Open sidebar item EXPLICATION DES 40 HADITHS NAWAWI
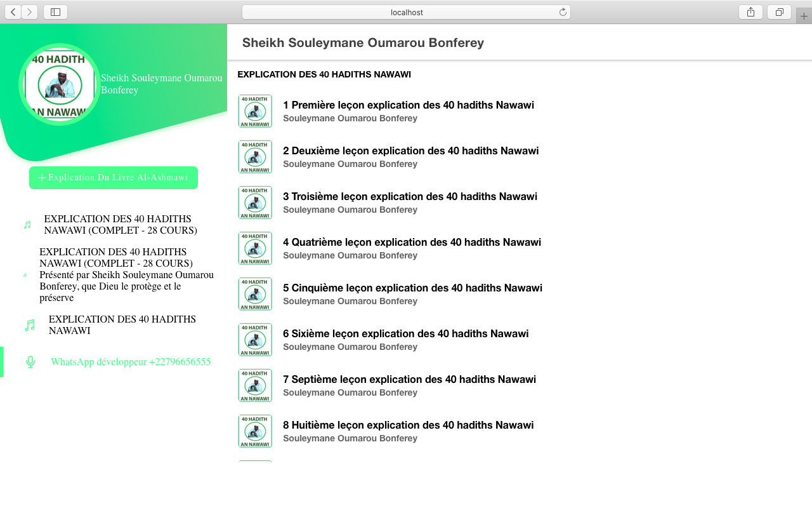 click(122, 325)
